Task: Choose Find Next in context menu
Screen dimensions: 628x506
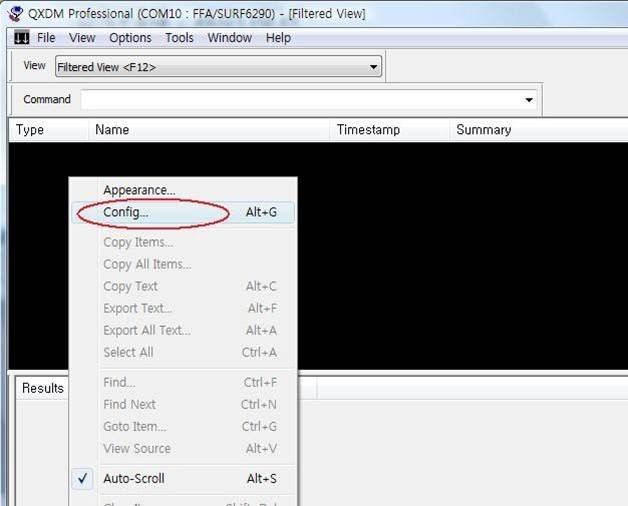Action: [x=183, y=405]
